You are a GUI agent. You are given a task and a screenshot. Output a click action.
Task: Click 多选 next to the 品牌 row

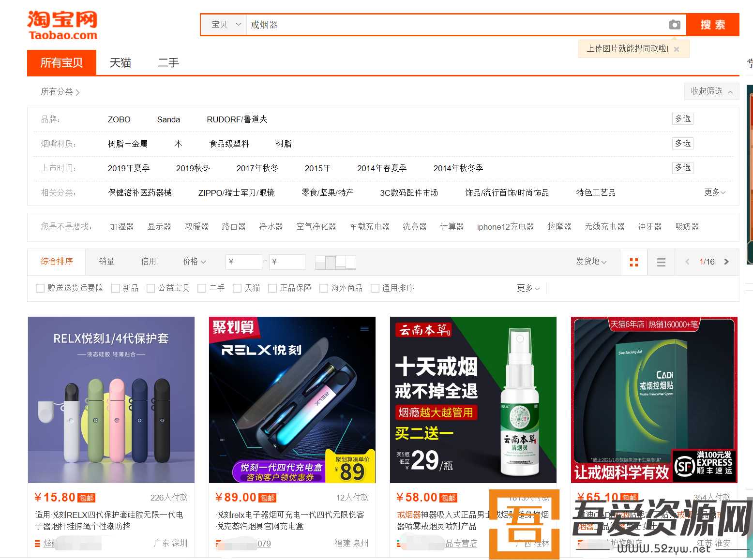[x=682, y=118]
